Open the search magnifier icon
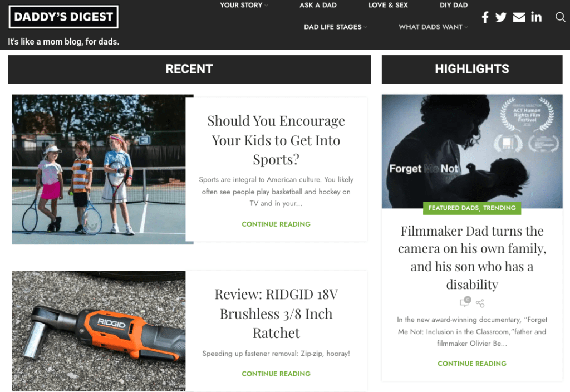This screenshot has width=570, height=392. [560, 17]
